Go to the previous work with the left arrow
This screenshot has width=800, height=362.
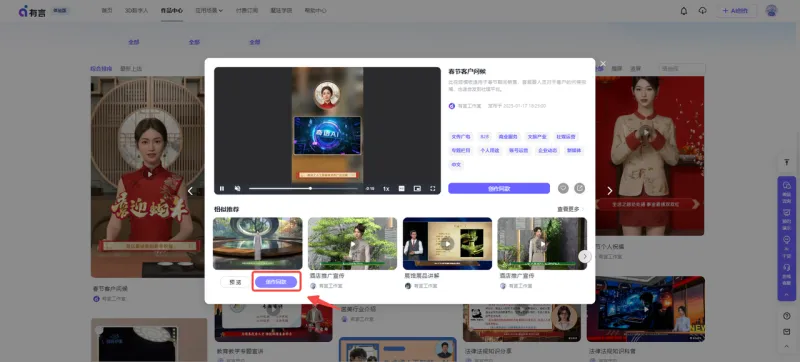[190, 191]
